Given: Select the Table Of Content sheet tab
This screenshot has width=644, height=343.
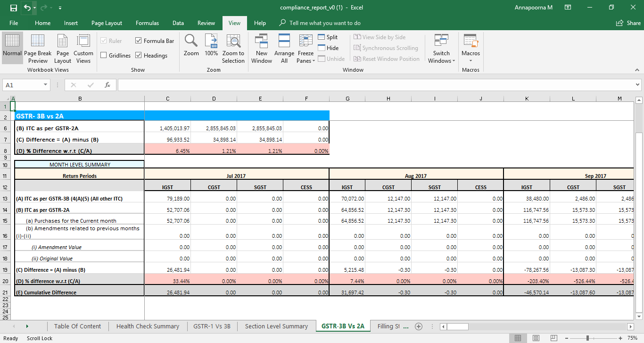Looking at the screenshot, I should click(76, 326).
